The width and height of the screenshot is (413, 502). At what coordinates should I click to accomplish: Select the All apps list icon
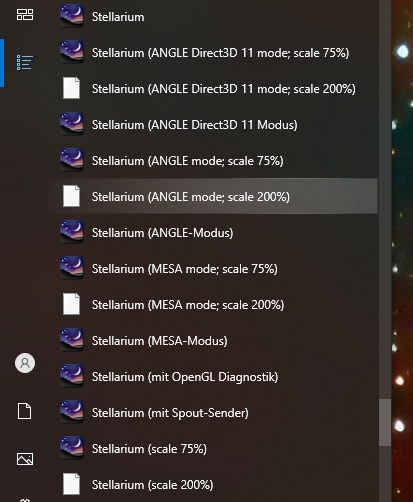point(25,63)
